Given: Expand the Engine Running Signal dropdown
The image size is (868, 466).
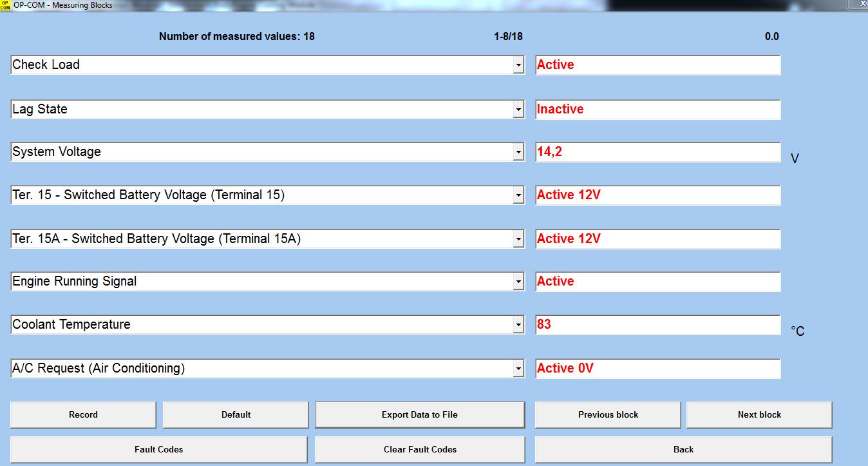Looking at the screenshot, I should [518, 282].
